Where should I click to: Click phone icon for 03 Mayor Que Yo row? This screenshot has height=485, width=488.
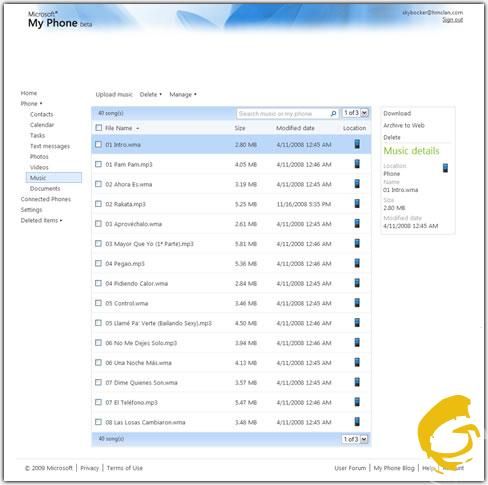point(357,243)
